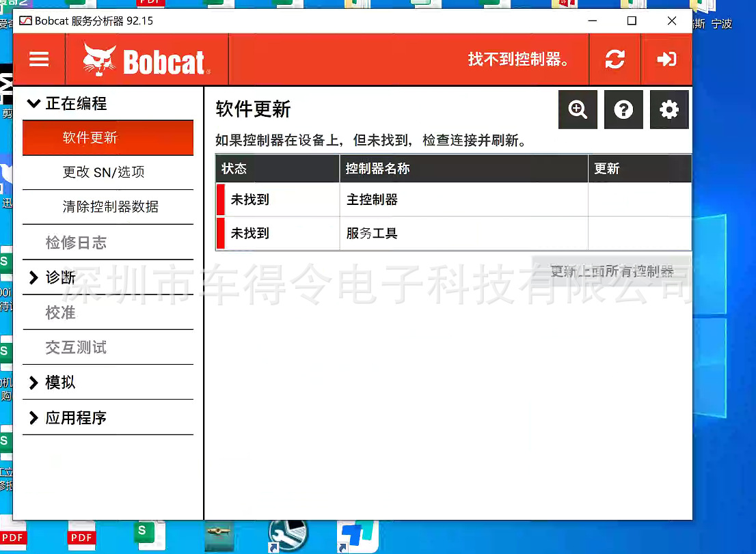
Task: Click the login arrow icon in the header
Action: click(666, 59)
